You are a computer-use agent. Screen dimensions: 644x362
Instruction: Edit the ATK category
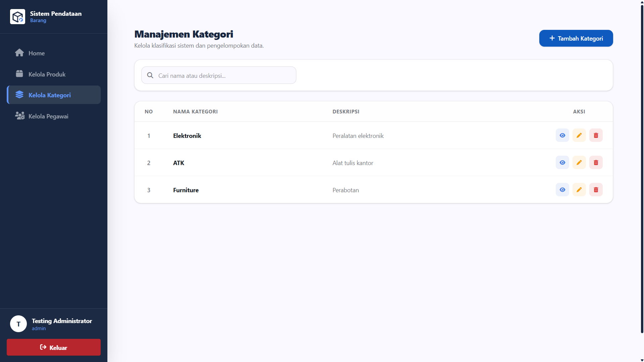tap(579, 162)
